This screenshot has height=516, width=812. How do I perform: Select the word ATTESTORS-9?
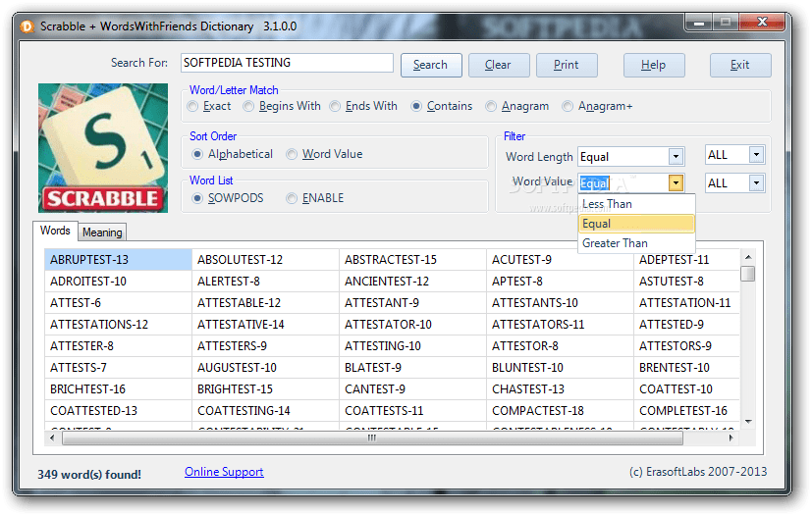pyautogui.click(x=686, y=346)
